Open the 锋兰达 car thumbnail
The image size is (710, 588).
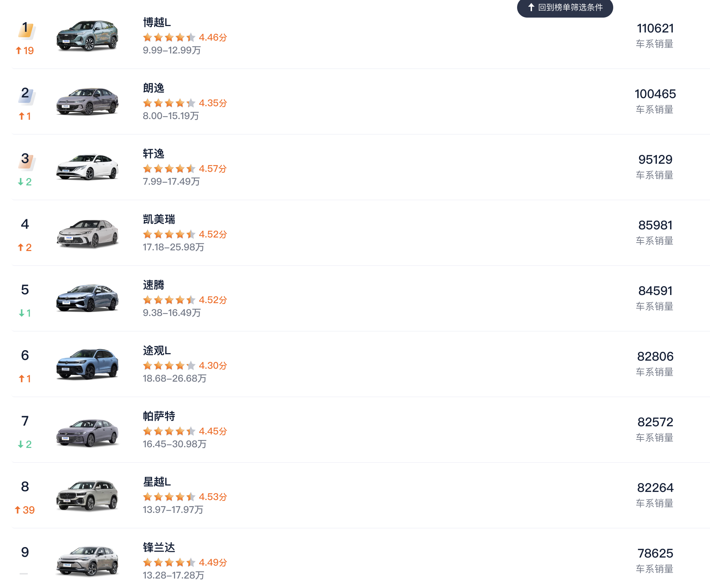coord(87,561)
